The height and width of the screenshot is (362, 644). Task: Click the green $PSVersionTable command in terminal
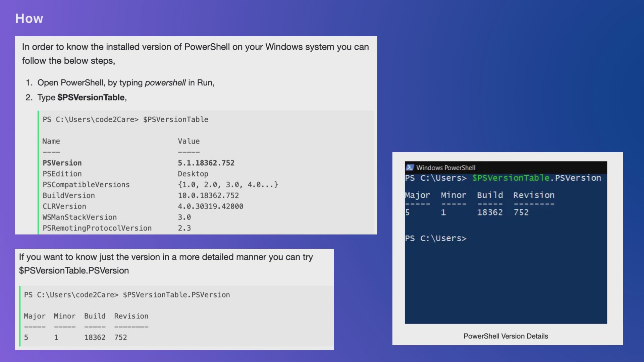pyautogui.click(x=511, y=178)
